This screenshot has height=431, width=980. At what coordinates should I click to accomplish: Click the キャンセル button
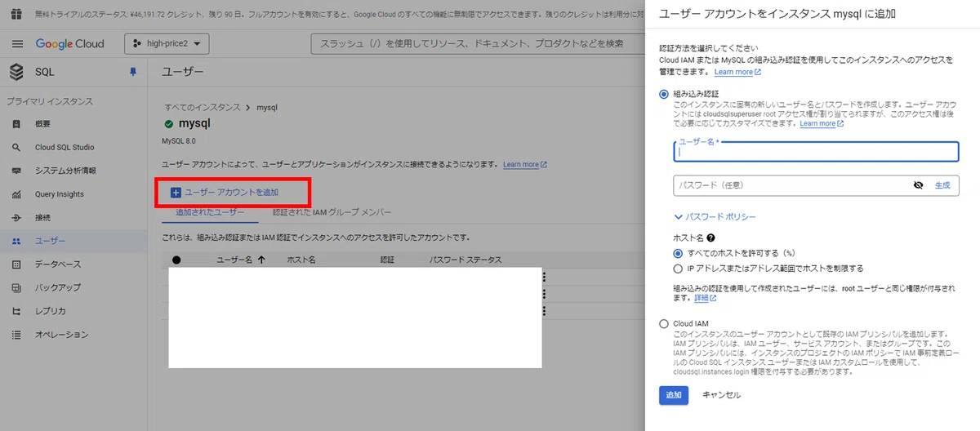click(721, 395)
